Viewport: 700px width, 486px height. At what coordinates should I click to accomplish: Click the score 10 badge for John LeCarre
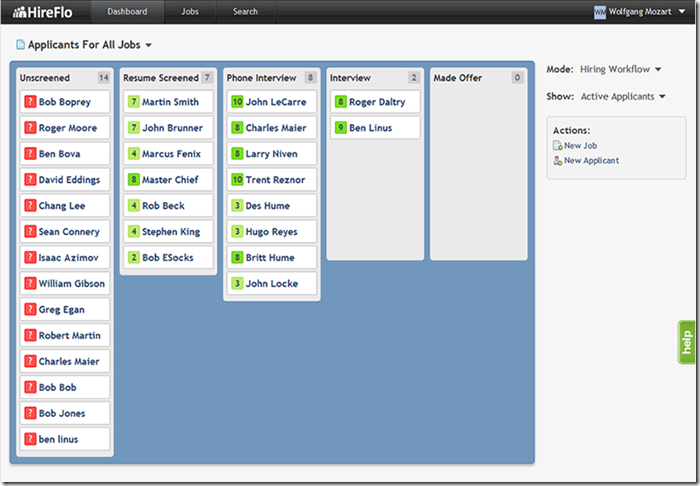coord(237,102)
